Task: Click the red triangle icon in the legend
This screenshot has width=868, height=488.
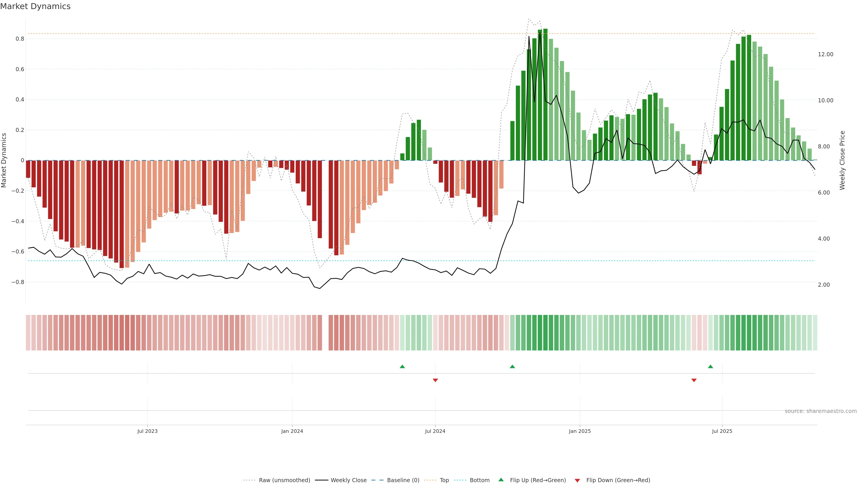Action: tap(577, 480)
